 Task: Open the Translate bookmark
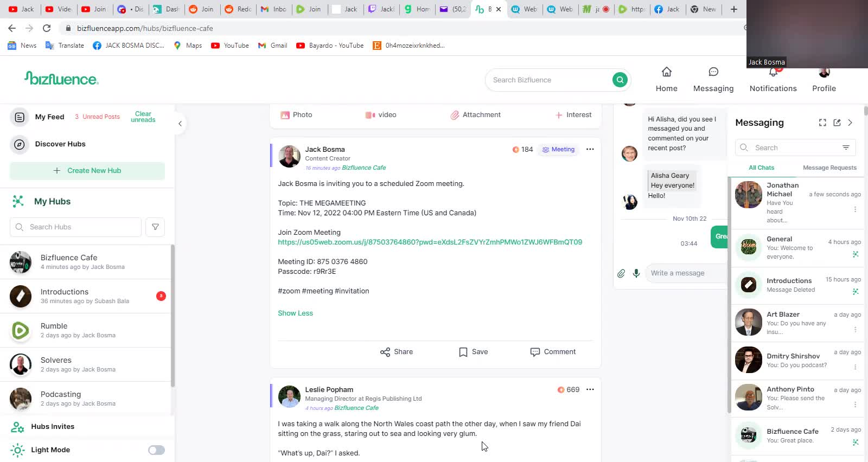click(x=65, y=46)
